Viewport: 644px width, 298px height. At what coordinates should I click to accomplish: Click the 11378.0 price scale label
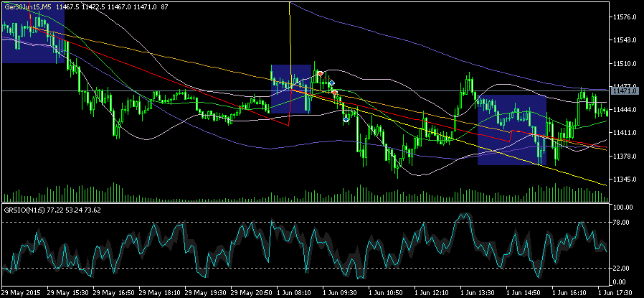624,157
